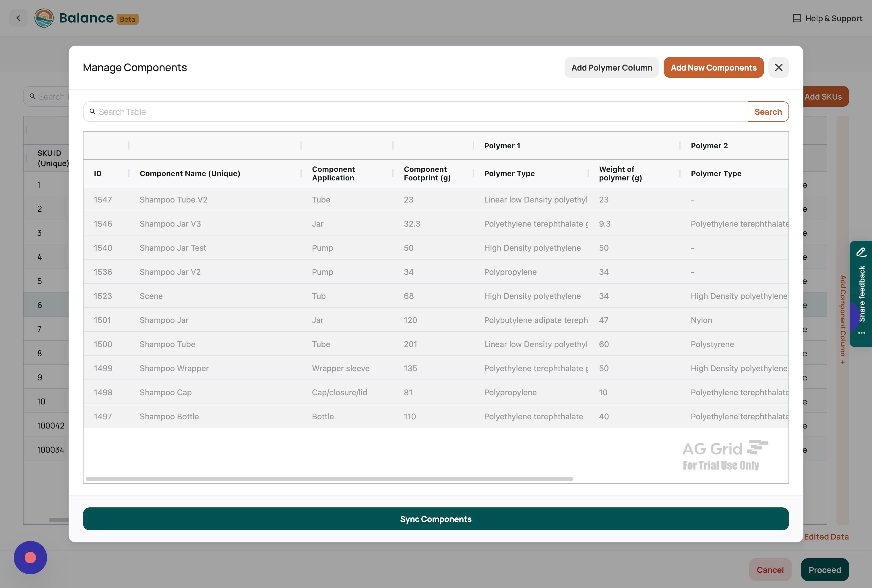Click Component Application column header

(x=333, y=174)
